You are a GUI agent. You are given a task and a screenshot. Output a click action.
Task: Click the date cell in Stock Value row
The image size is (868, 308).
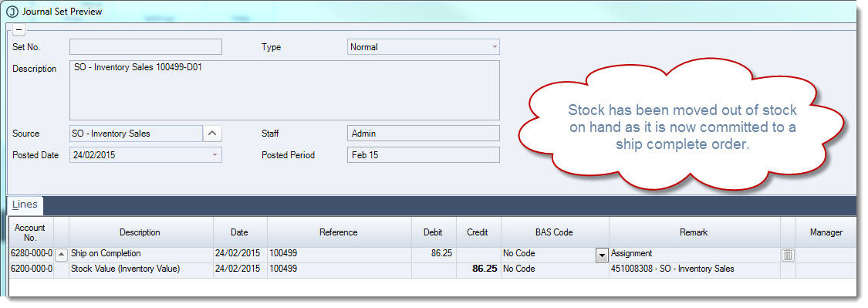click(240, 269)
